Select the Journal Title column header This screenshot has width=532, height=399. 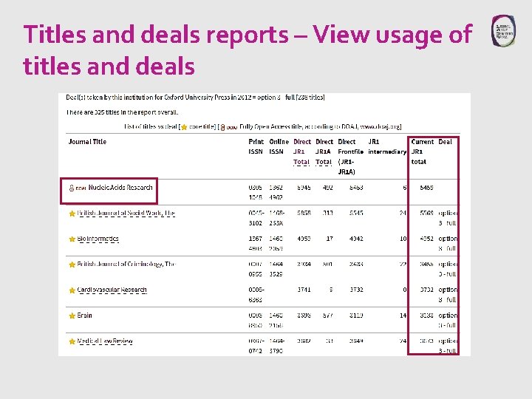87,142
